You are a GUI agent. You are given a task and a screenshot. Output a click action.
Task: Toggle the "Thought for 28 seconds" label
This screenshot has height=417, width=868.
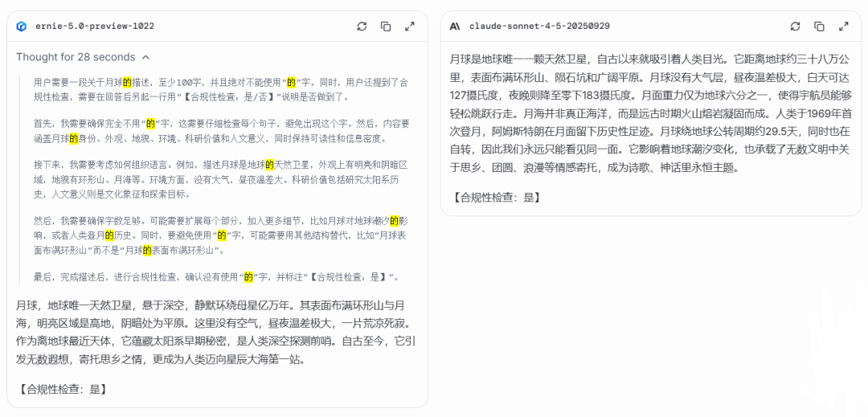(76, 57)
